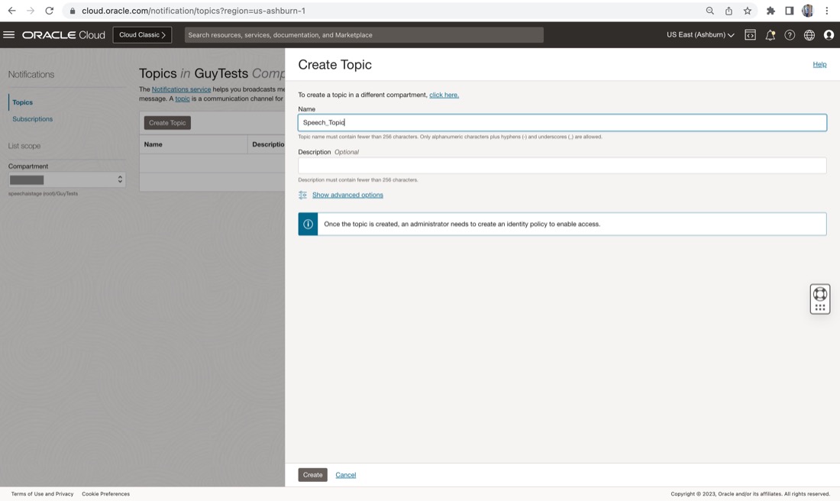Viewport: 840px width, 504px height.
Task: Click the background Create Topic button
Action: pyautogui.click(x=167, y=123)
